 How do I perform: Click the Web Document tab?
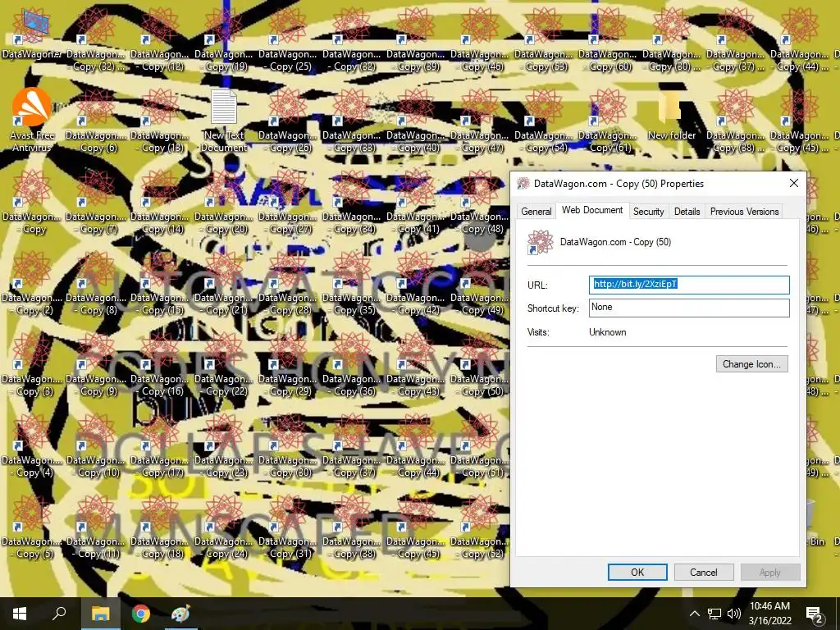click(x=592, y=210)
